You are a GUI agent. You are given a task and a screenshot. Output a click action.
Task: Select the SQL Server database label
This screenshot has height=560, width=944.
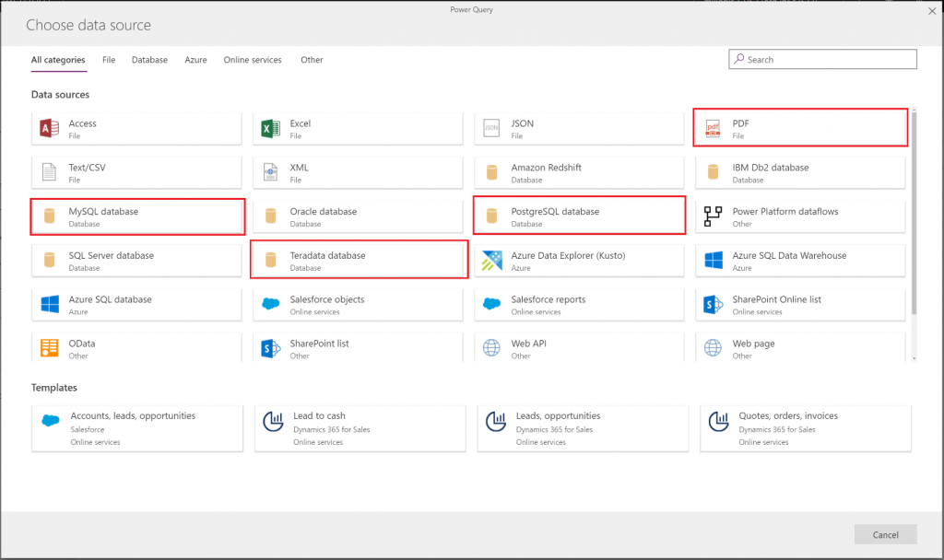(x=112, y=256)
